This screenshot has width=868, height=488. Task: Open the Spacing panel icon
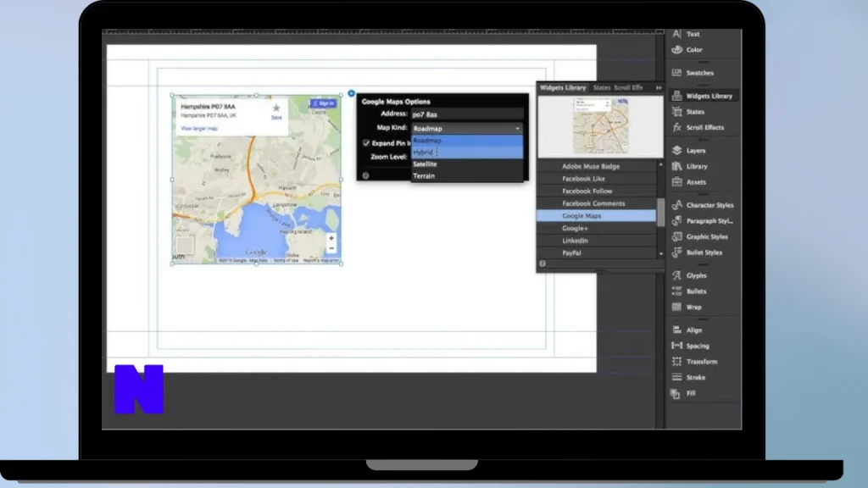click(x=676, y=346)
